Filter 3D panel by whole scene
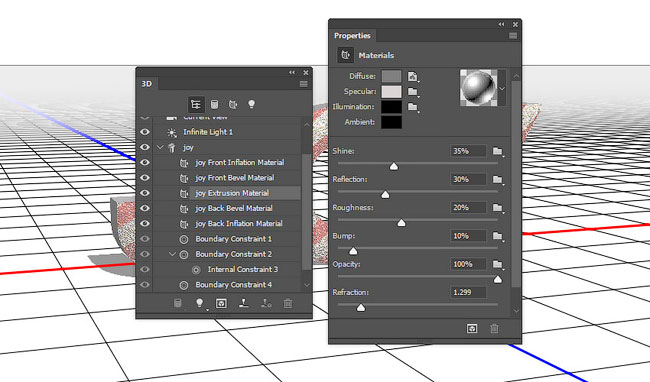The image size is (650, 382). (x=196, y=104)
